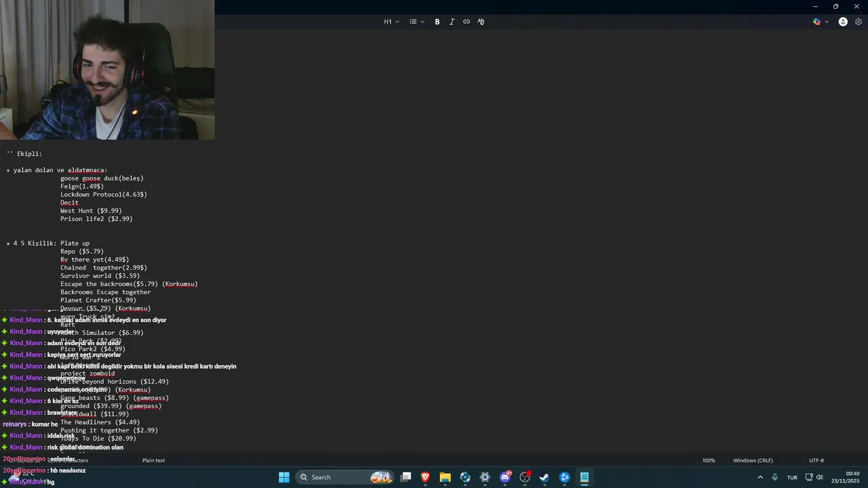Open OBS Studio from the taskbar

525,477
